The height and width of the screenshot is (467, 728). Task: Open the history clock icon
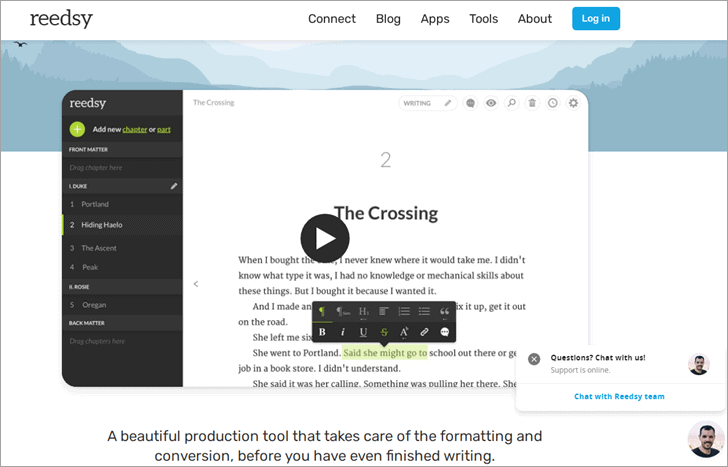pos(552,103)
